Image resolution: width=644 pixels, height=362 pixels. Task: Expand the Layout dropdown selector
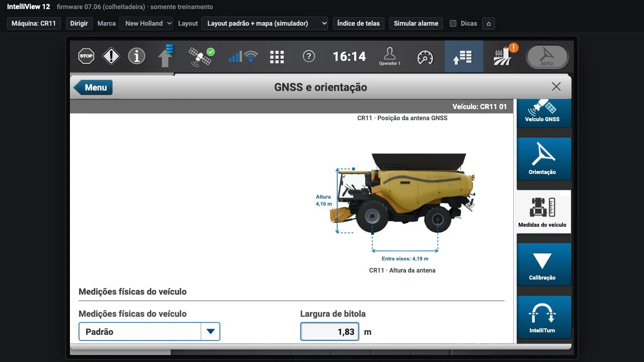pyautogui.click(x=265, y=23)
